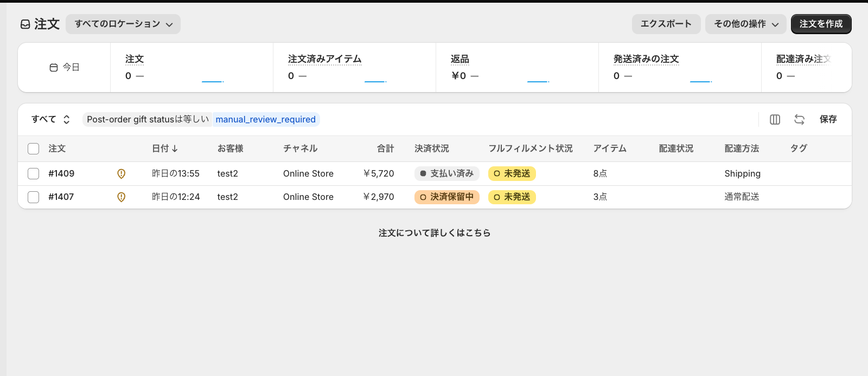Click the 決済状況 column header

pos(432,148)
